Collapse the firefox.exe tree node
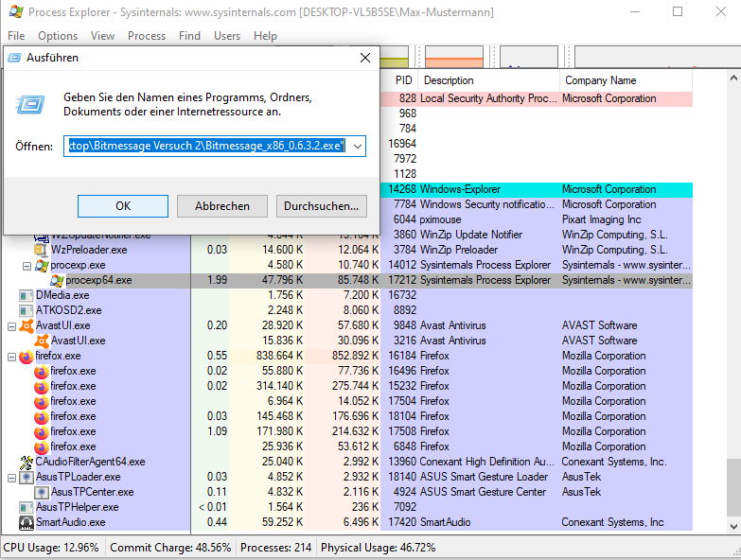 tap(11, 357)
